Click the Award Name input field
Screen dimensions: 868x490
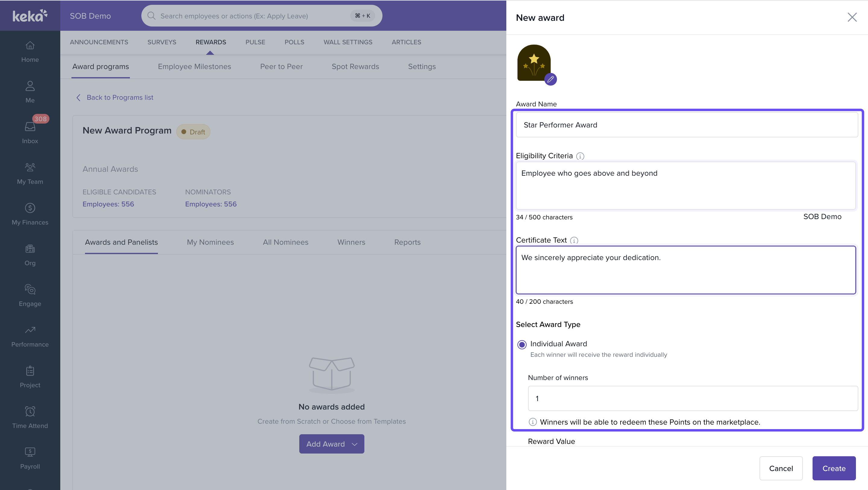(x=686, y=125)
